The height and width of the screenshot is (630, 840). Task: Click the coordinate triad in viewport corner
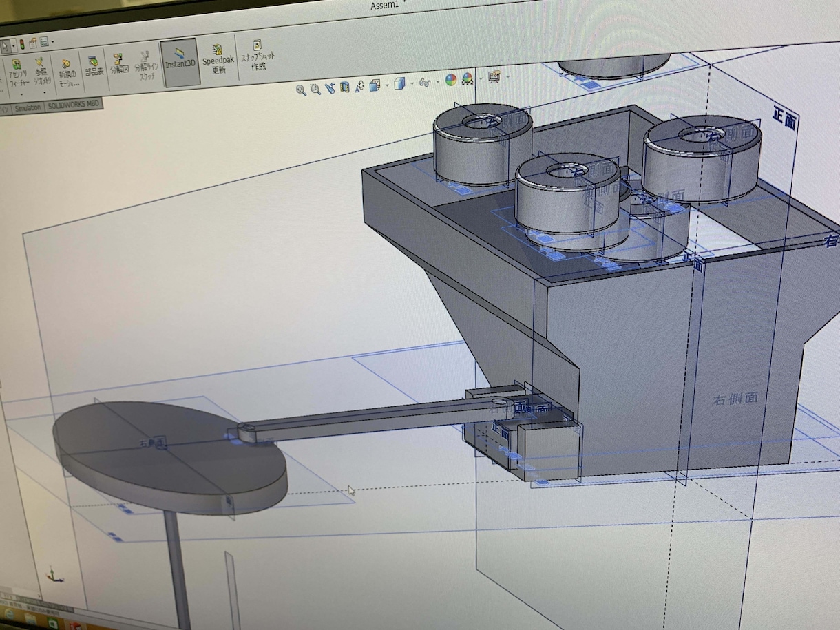pyautogui.click(x=55, y=574)
